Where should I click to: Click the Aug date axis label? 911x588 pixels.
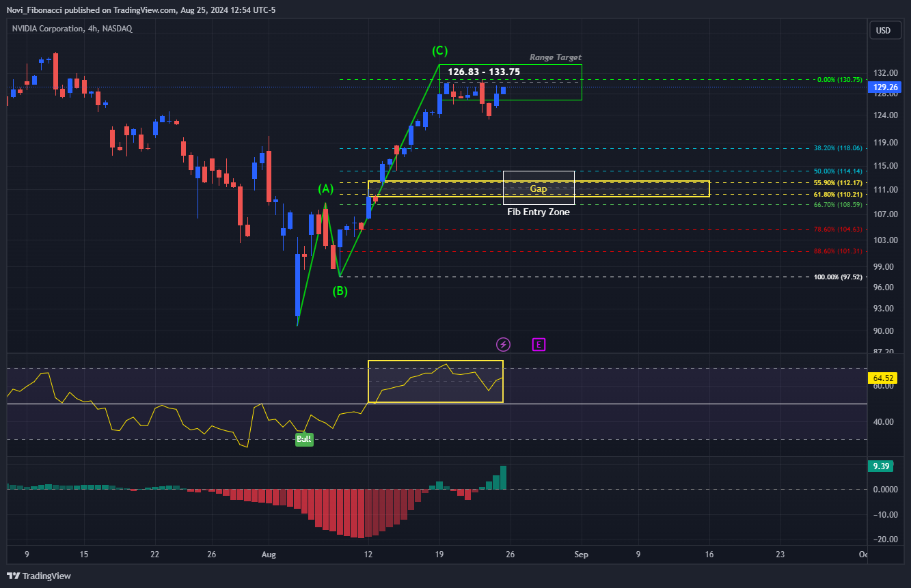pyautogui.click(x=269, y=555)
